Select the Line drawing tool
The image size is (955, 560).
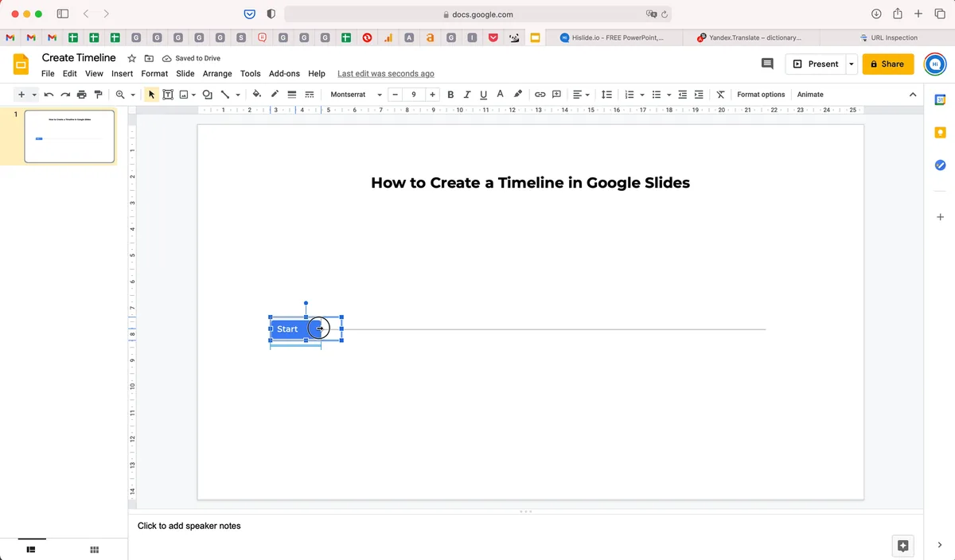225,95
